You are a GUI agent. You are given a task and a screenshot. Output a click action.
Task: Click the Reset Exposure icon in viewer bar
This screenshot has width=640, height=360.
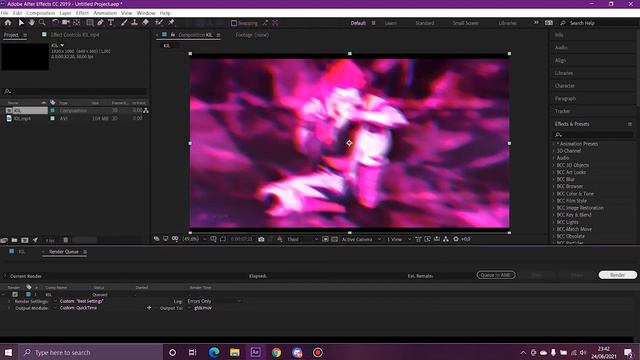(456, 239)
